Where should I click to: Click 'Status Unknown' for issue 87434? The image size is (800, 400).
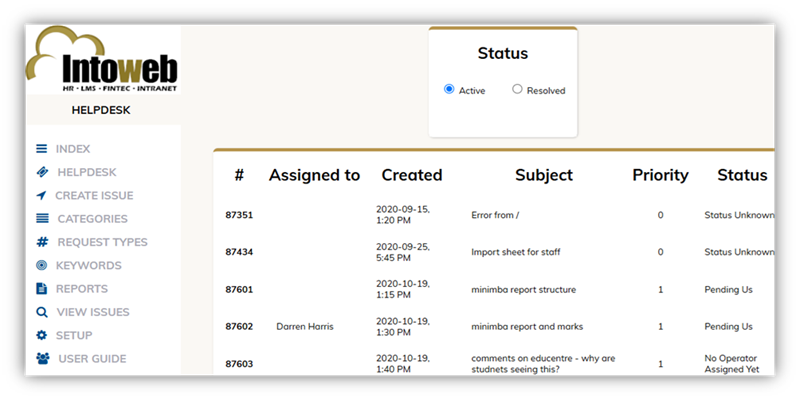739,252
